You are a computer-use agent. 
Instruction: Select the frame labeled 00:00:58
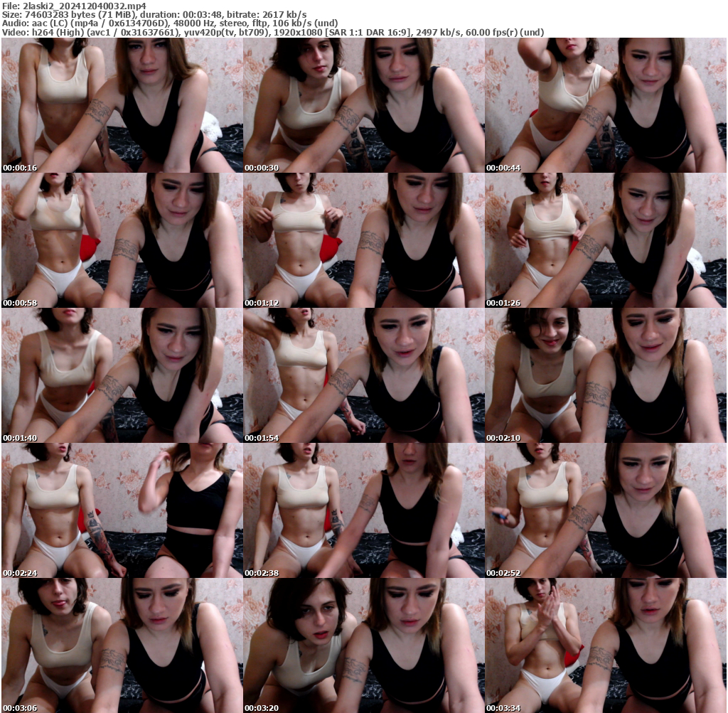click(x=121, y=239)
